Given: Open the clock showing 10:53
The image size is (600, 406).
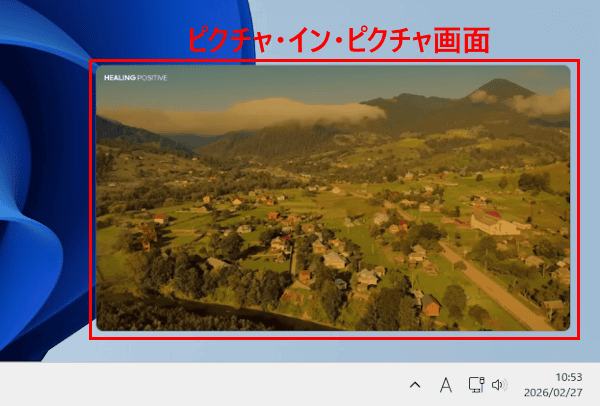Looking at the screenshot, I should pyautogui.click(x=569, y=377).
